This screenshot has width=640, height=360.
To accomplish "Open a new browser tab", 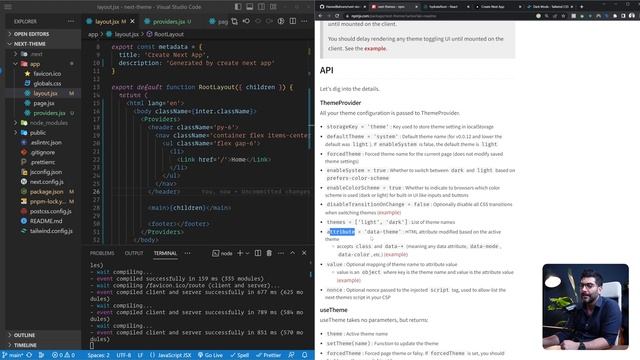I will coord(582,7).
